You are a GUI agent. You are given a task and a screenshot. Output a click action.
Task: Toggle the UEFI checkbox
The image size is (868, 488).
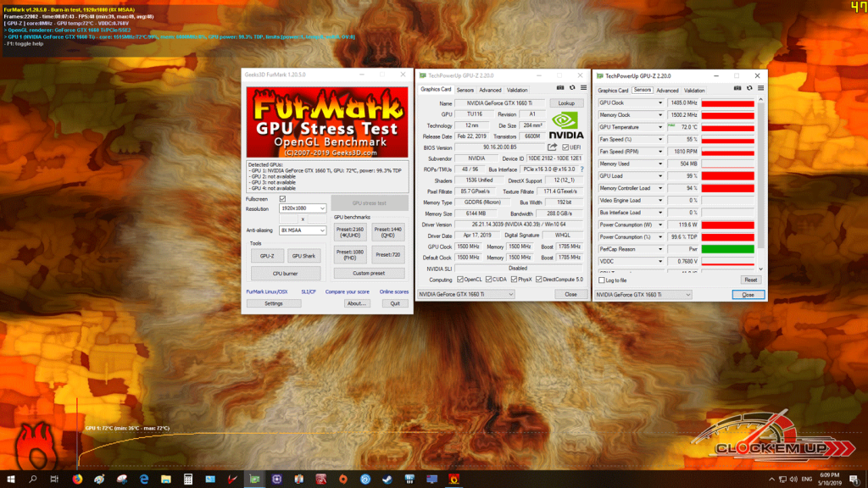[x=565, y=147]
